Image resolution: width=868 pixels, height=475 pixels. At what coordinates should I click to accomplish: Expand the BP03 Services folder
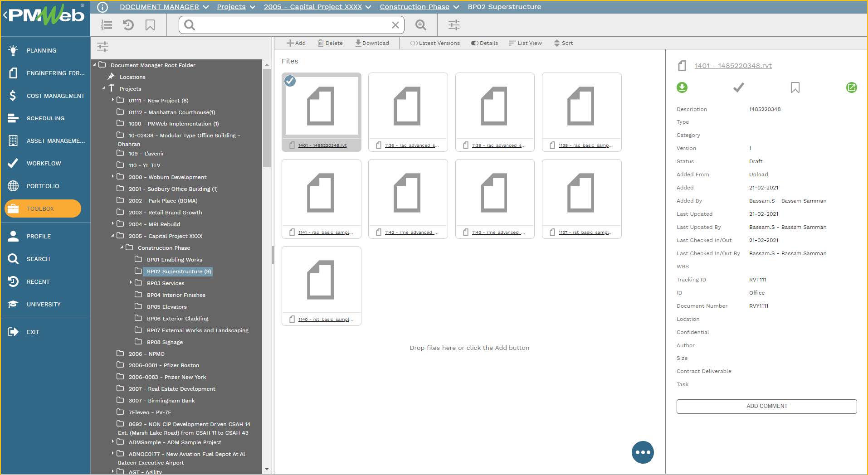131,282
